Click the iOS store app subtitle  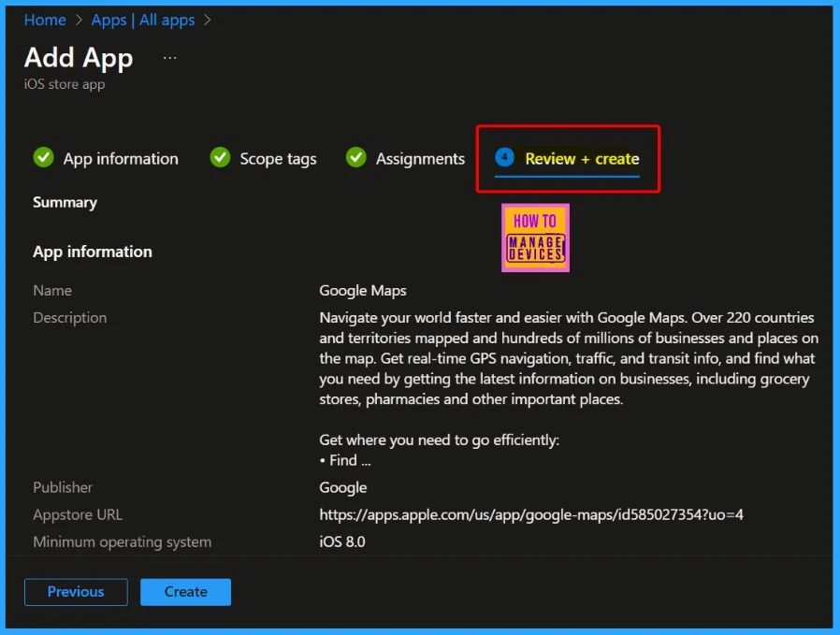pyautogui.click(x=65, y=84)
